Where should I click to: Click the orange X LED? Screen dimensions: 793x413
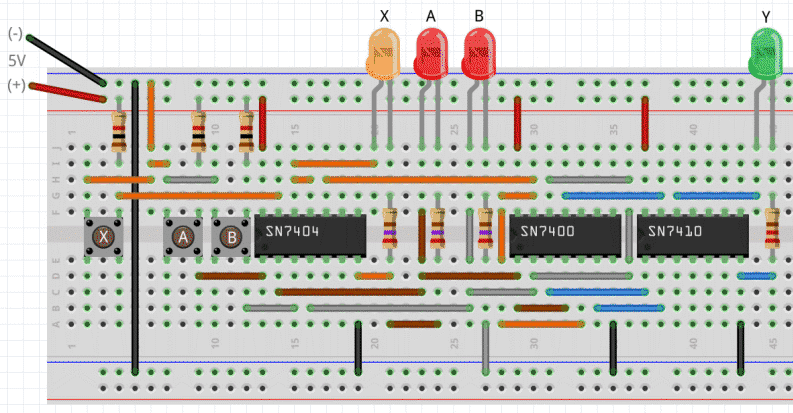coord(382,55)
